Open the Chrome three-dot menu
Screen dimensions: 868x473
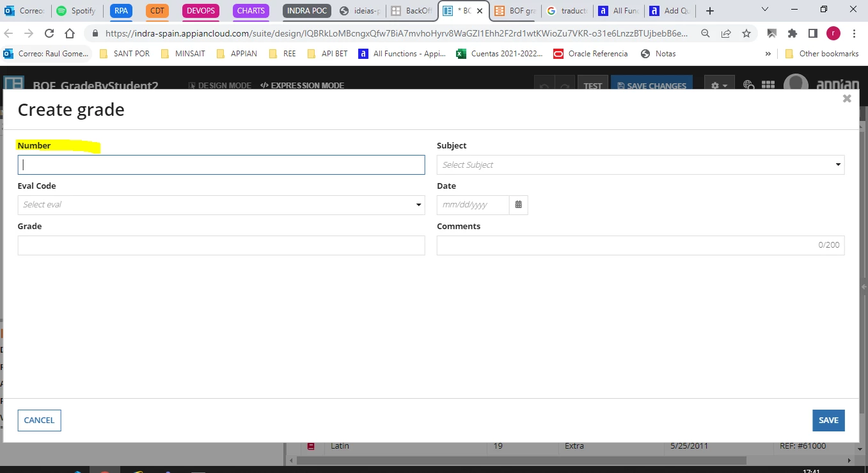click(x=855, y=33)
